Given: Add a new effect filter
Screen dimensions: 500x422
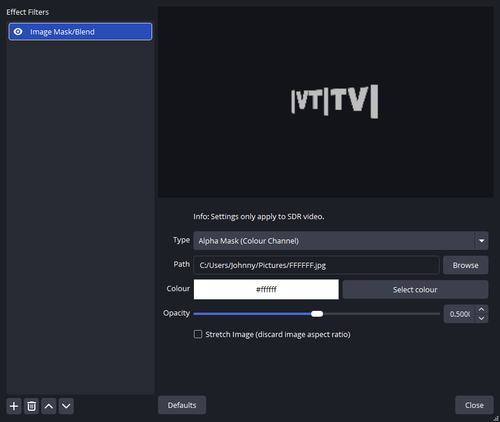Looking at the screenshot, I should click(14, 406).
